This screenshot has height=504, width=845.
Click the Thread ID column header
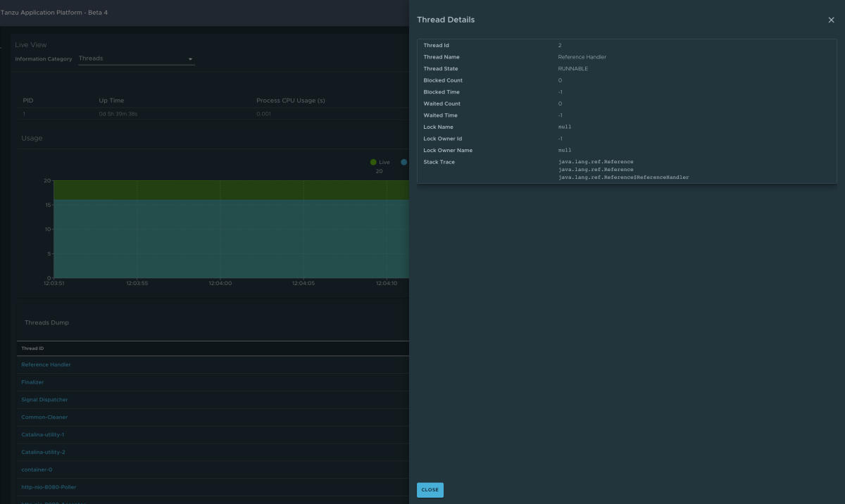[x=33, y=348]
